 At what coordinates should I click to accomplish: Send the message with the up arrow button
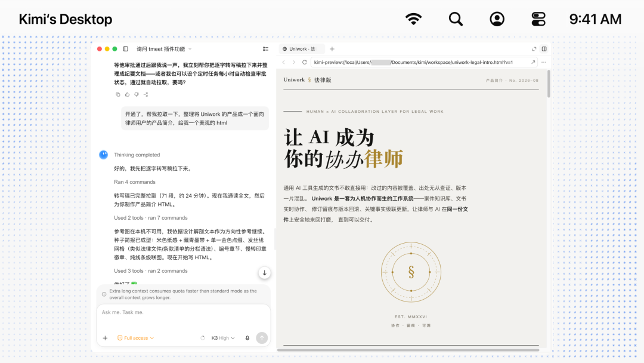click(x=262, y=338)
